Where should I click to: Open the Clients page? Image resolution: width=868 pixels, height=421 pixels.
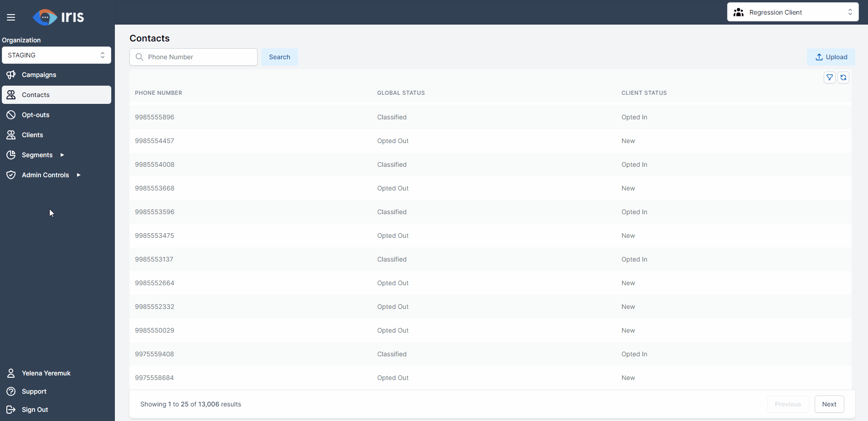pyautogui.click(x=57, y=135)
